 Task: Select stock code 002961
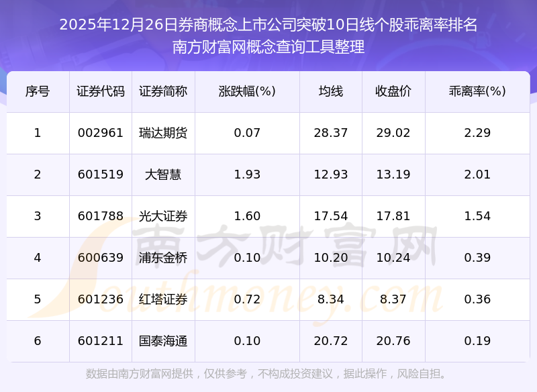click(x=100, y=133)
